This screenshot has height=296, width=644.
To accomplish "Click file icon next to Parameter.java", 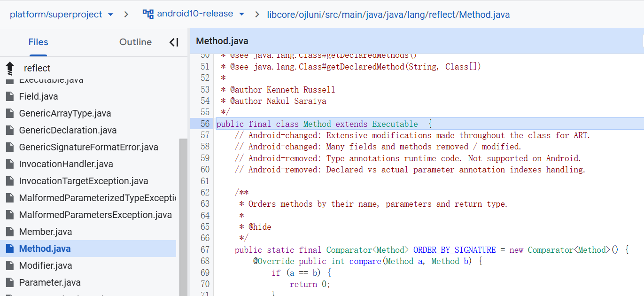I will click(x=9, y=282).
